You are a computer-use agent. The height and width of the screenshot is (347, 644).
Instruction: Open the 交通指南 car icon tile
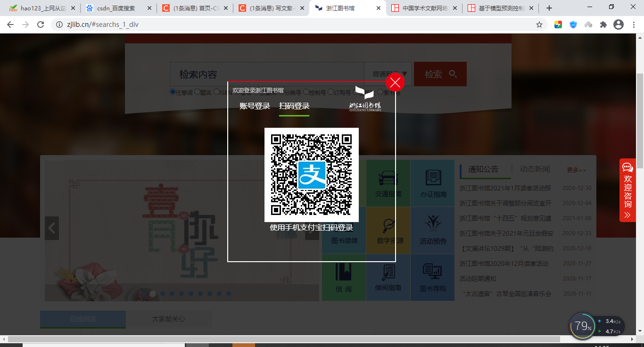point(388,183)
